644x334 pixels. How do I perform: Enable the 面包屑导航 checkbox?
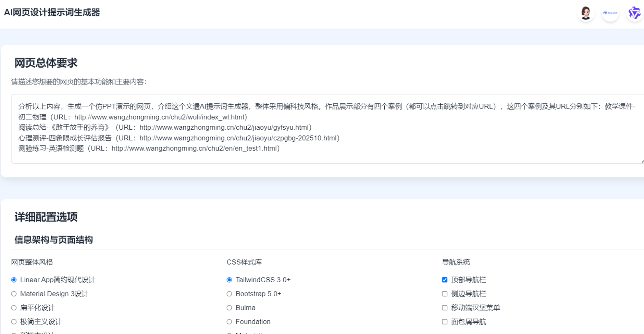coord(445,322)
